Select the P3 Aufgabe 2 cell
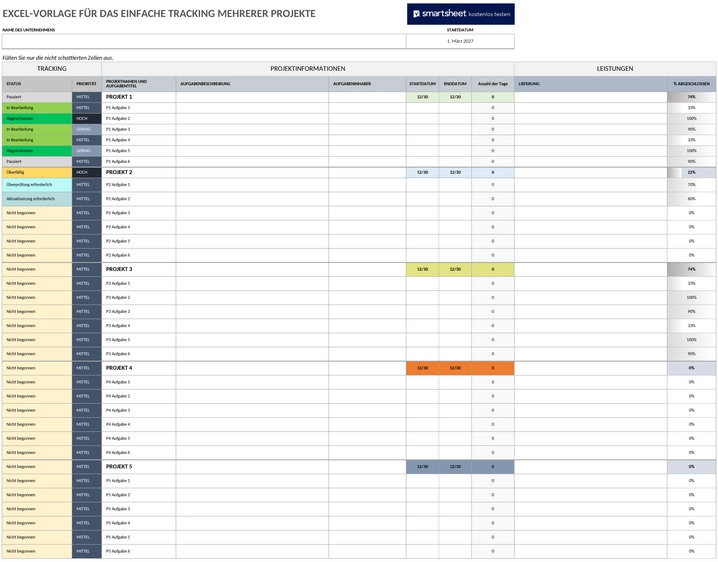This screenshot has width=718, height=562. pyautogui.click(x=139, y=298)
